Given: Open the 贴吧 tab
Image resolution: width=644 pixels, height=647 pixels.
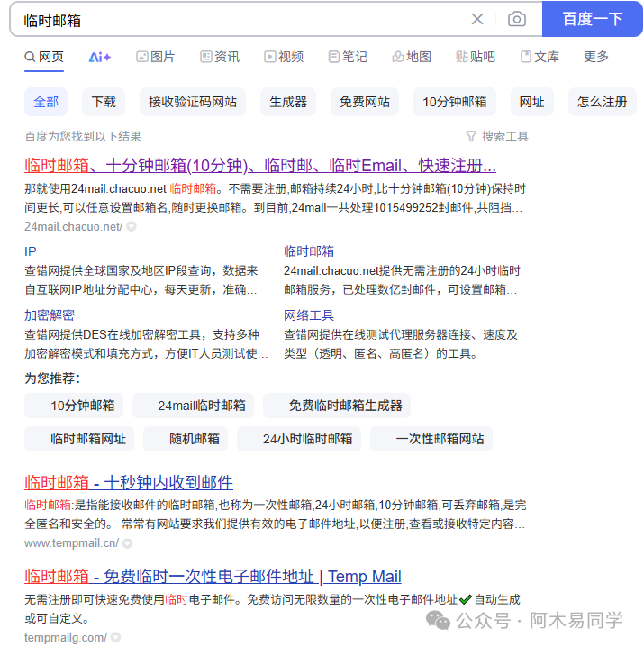Looking at the screenshot, I should pyautogui.click(x=476, y=57).
